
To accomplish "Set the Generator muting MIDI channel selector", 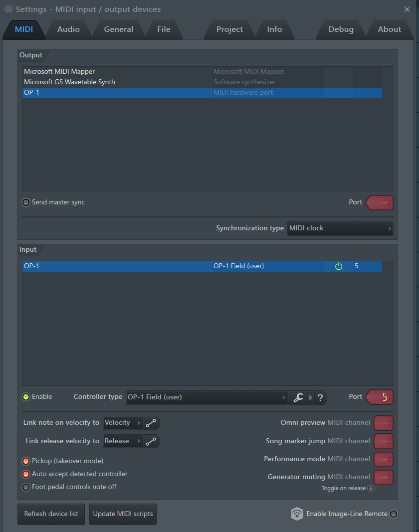I will click(383, 477).
